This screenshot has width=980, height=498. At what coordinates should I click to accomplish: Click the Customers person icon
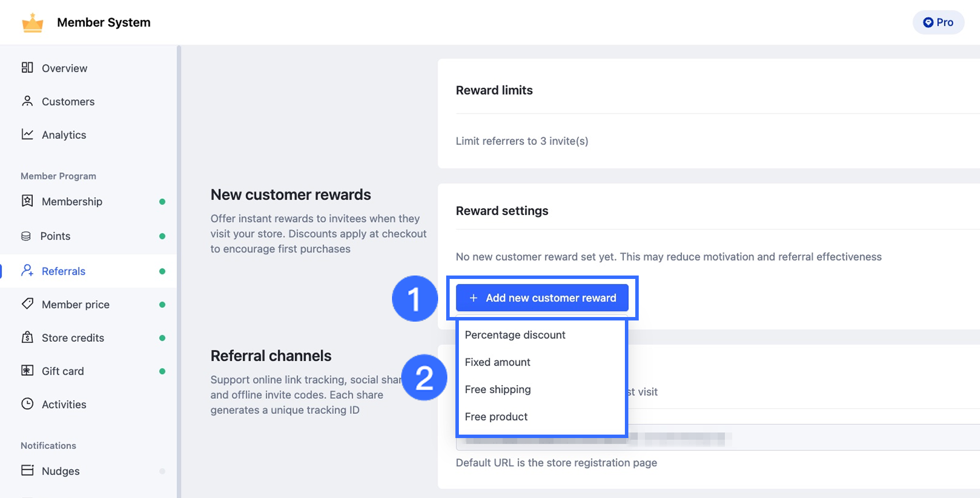point(27,101)
